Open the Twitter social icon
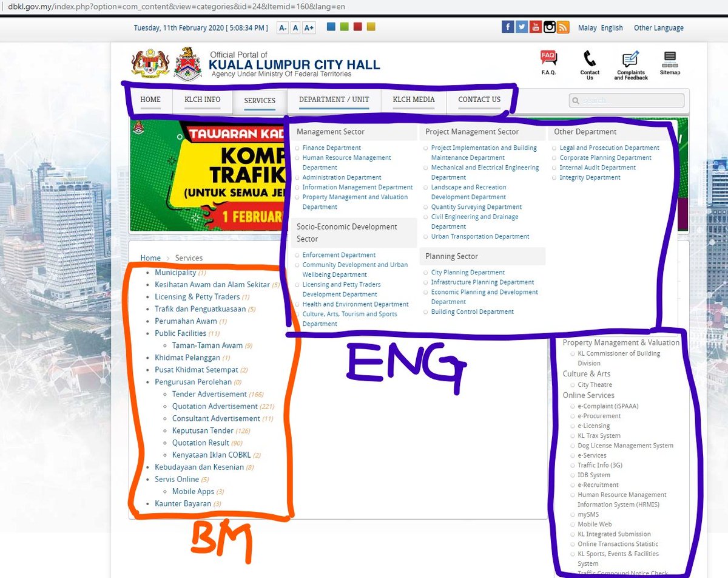Image resolution: width=728 pixels, height=578 pixels. tap(522, 27)
